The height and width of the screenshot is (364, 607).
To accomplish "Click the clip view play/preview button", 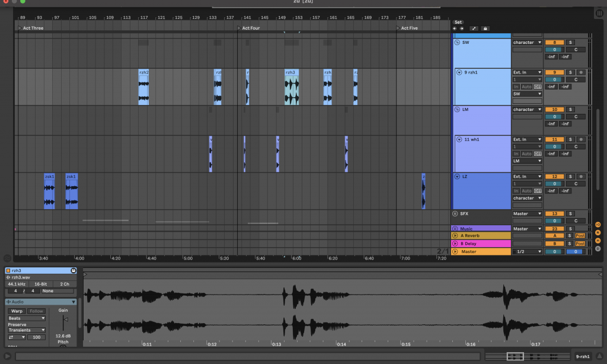I will [x=7, y=356].
